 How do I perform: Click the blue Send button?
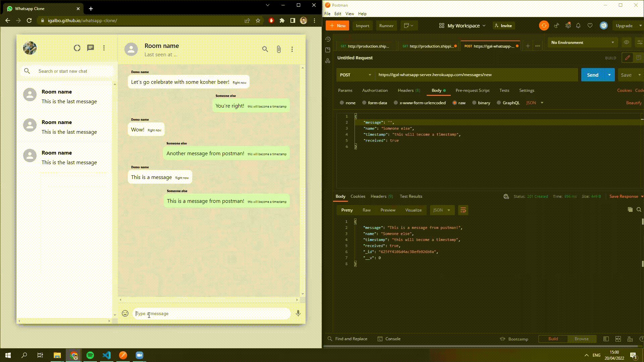(x=593, y=75)
